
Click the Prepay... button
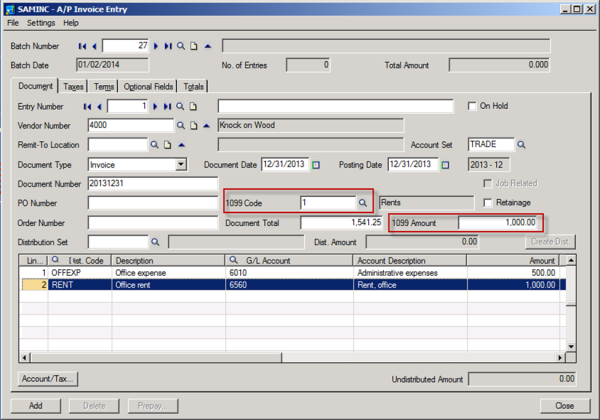tap(153, 406)
